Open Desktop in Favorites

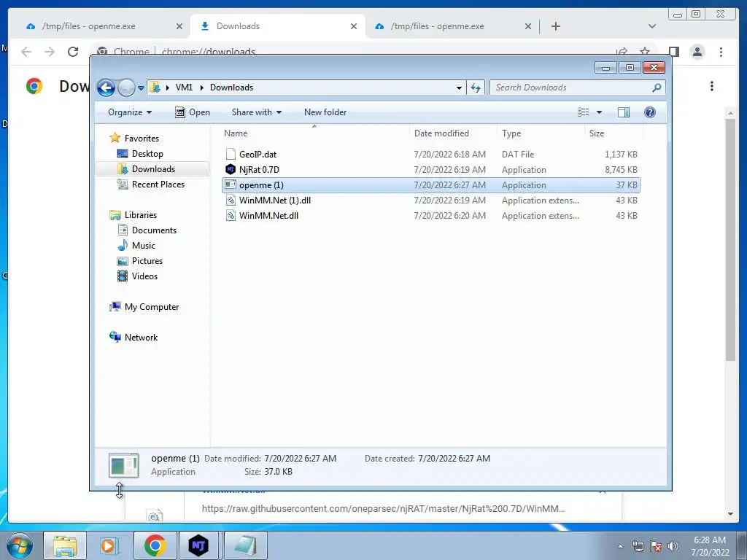click(x=147, y=154)
